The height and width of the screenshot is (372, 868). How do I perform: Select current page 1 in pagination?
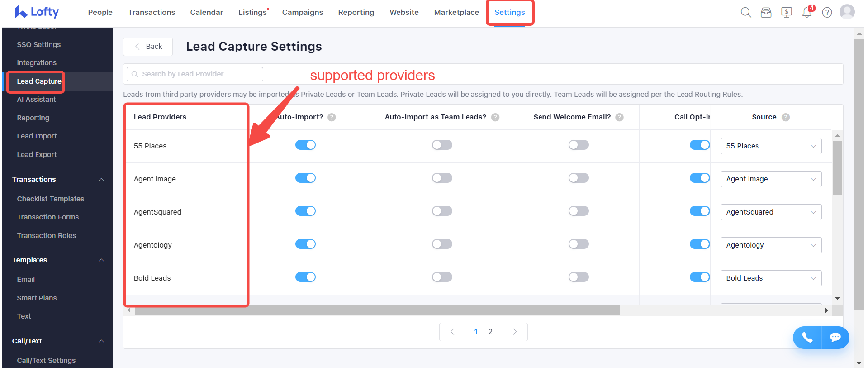coord(476,332)
